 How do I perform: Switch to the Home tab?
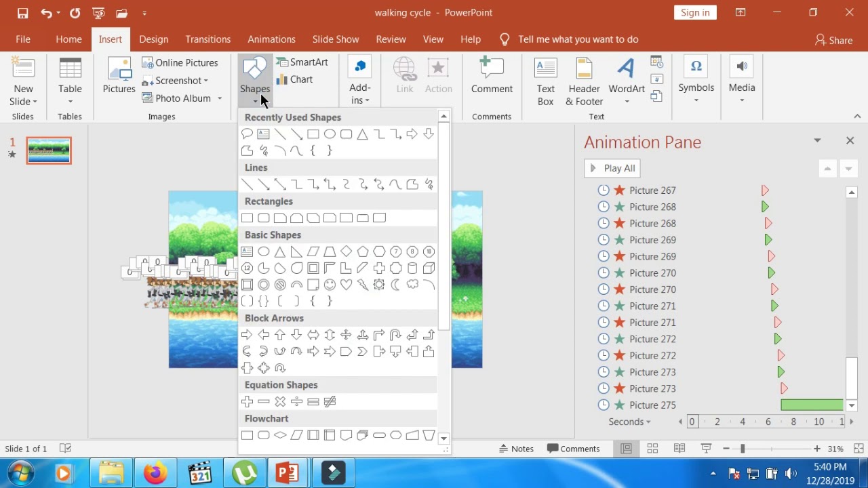[x=68, y=39]
